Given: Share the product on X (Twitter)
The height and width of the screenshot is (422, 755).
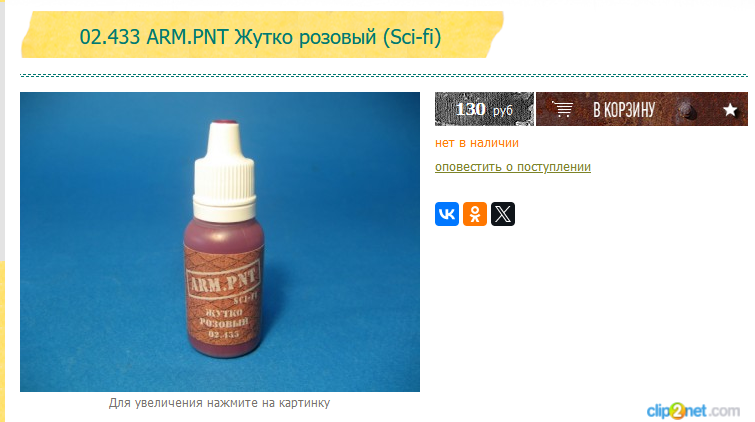Looking at the screenshot, I should point(503,214).
